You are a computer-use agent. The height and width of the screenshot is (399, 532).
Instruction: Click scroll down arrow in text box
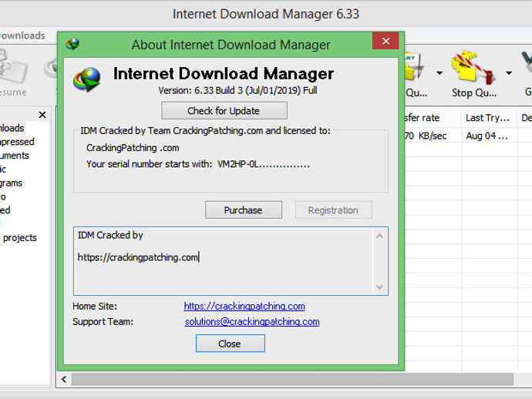(379, 287)
